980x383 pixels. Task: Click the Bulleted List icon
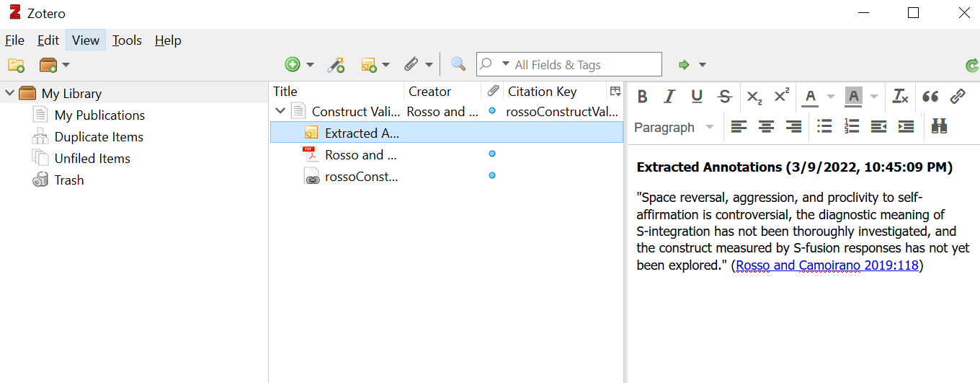824,127
